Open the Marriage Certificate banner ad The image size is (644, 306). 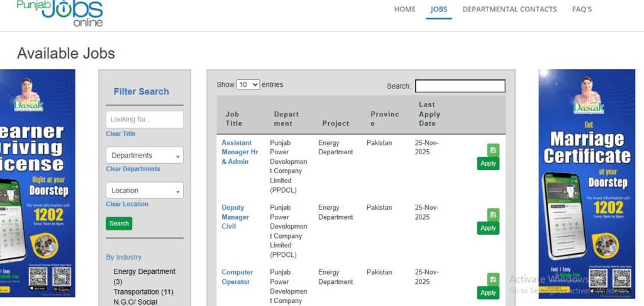[587, 183]
